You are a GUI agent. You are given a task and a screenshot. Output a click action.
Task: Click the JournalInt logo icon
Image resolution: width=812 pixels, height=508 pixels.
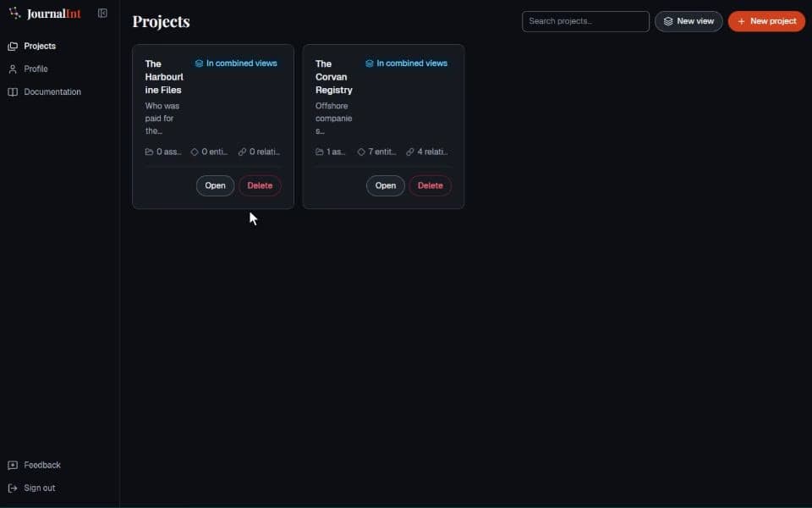[x=15, y=13]
